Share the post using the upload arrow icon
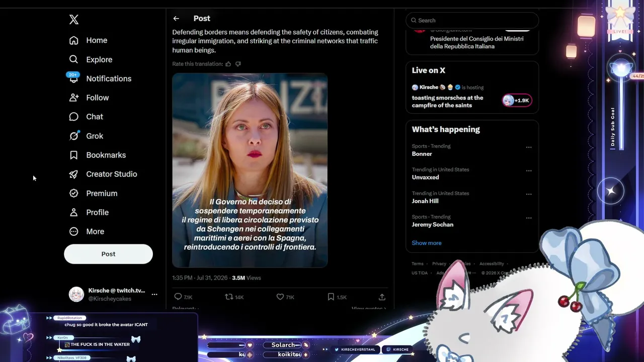 tap(382, 297)
